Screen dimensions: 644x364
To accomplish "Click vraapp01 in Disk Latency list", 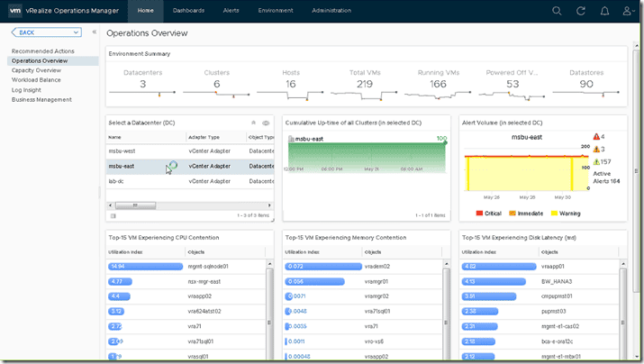I will pos(553,266).
